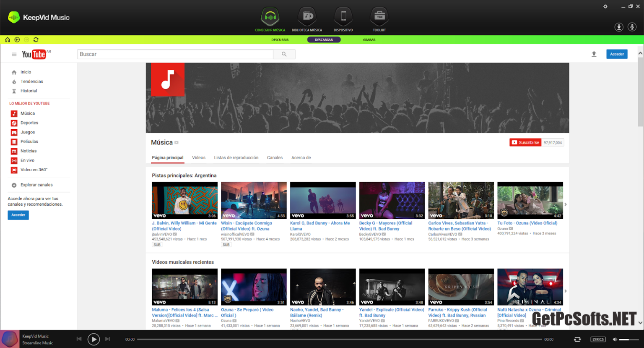Adjust the player volume slider
Image resolution: width=644 pixels, height=348 pixels.
click(x=629, y=339)
